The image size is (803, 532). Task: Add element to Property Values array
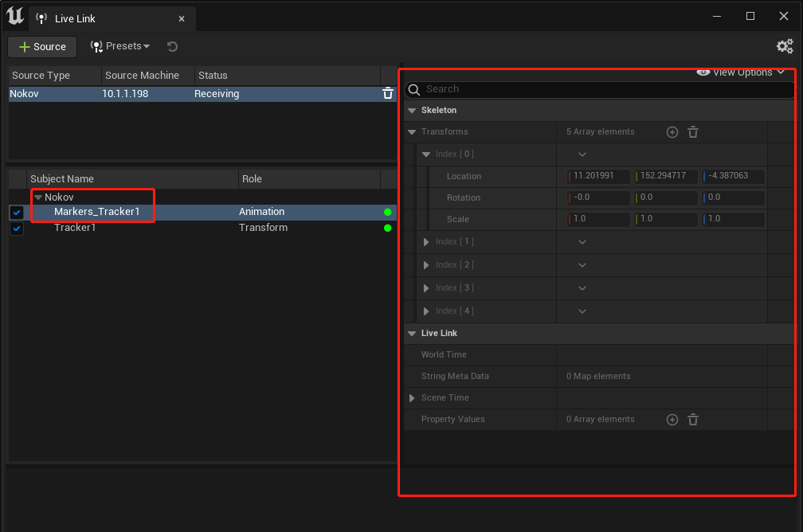pyautogui.click(x=672, y=420)
